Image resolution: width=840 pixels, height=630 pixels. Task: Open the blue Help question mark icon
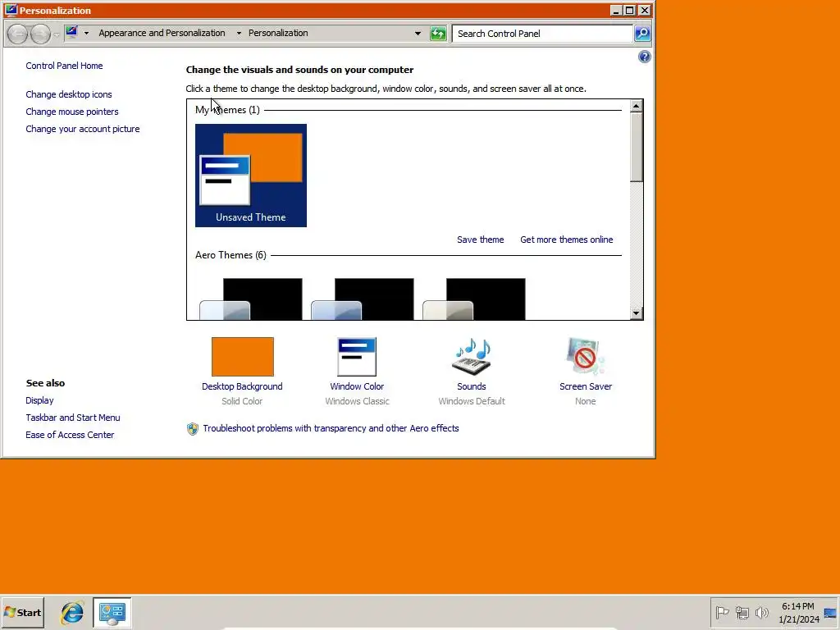645,57
